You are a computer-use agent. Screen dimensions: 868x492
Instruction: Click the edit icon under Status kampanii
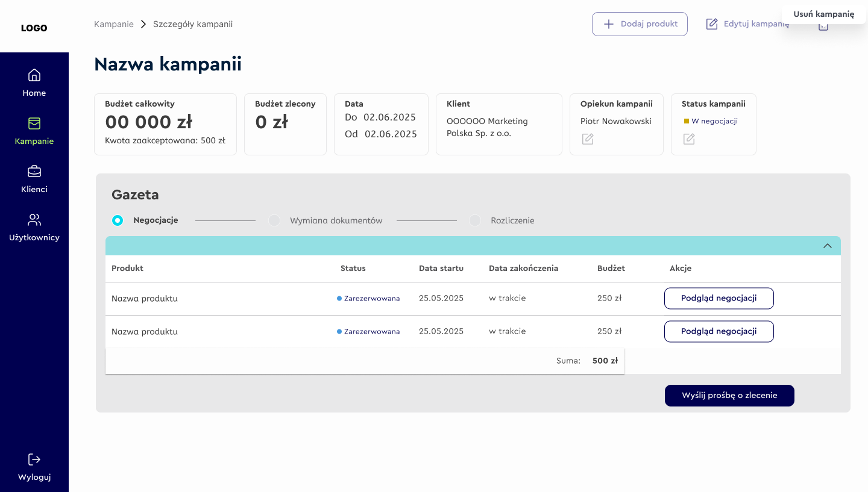[x=689, y=139]
